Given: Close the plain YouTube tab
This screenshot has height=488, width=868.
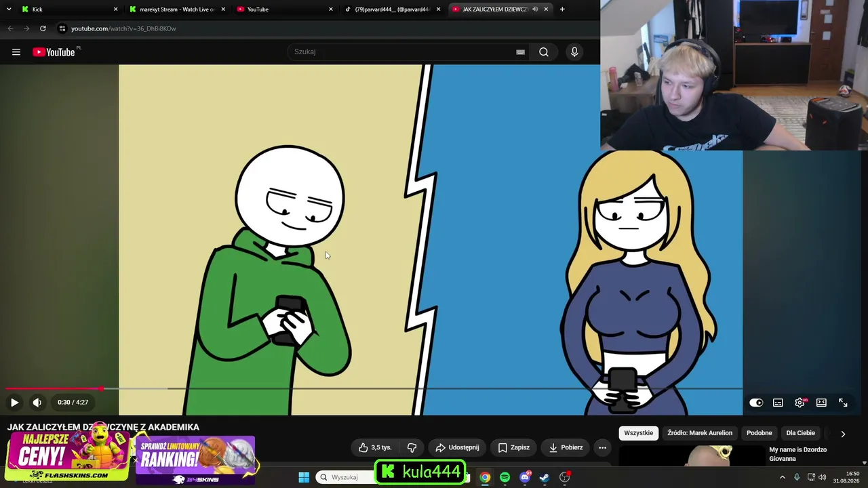Looking at the screenshot, I should tap(331, 9).
